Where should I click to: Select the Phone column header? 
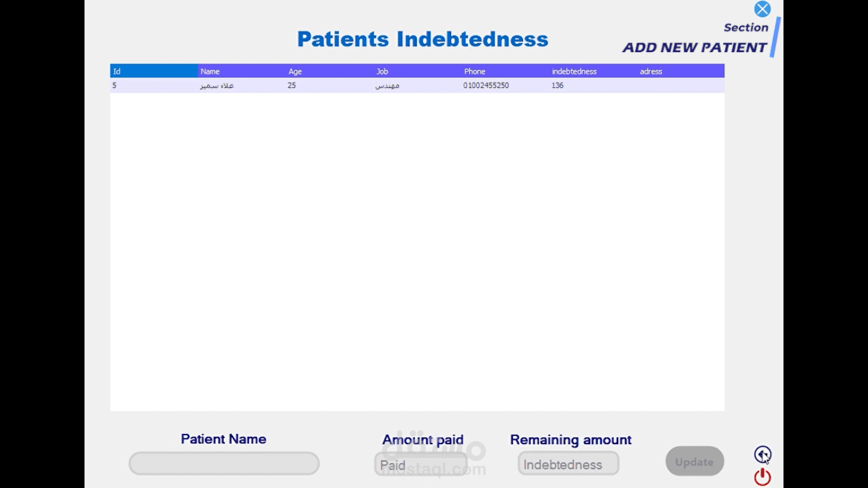click(x=505, y=71)
